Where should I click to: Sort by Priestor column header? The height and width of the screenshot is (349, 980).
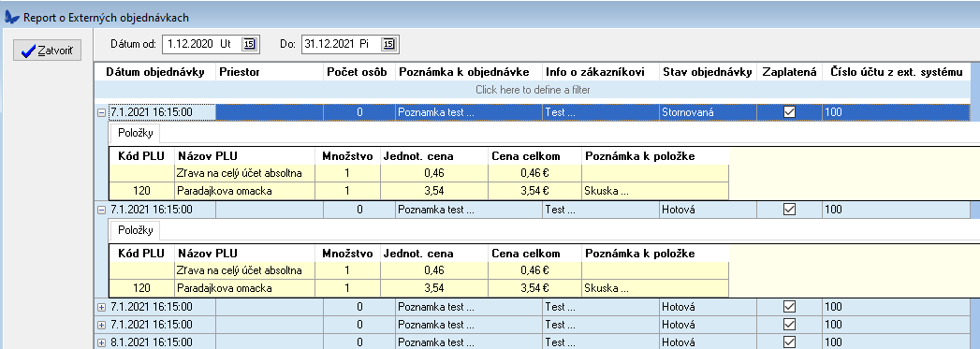tap(270, 72)
